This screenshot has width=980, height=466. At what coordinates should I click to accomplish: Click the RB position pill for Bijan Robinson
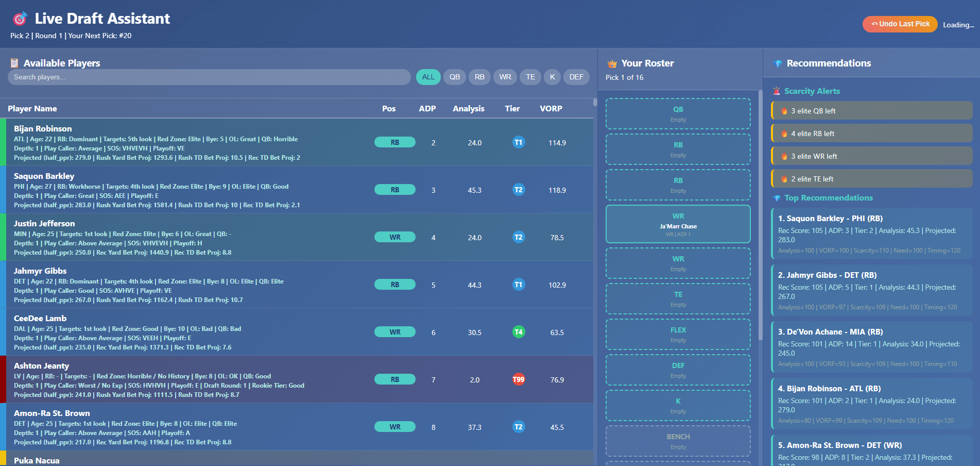(x=395, y=142)
